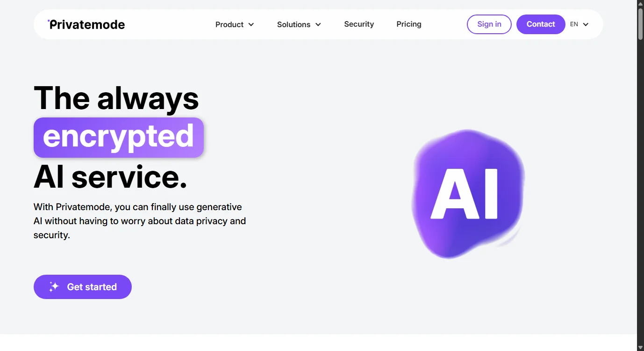This screenshot has width=644, height=351.
Task: Click the Contact button
Action: [541, 24]
